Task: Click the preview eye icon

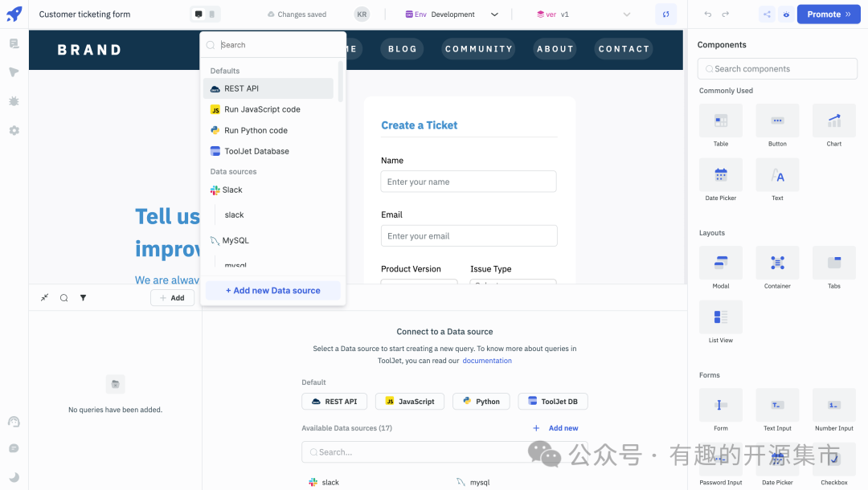Action: coord(786,14)
